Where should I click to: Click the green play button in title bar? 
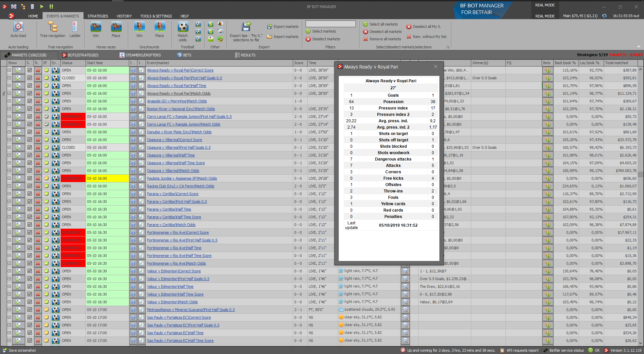42,6
